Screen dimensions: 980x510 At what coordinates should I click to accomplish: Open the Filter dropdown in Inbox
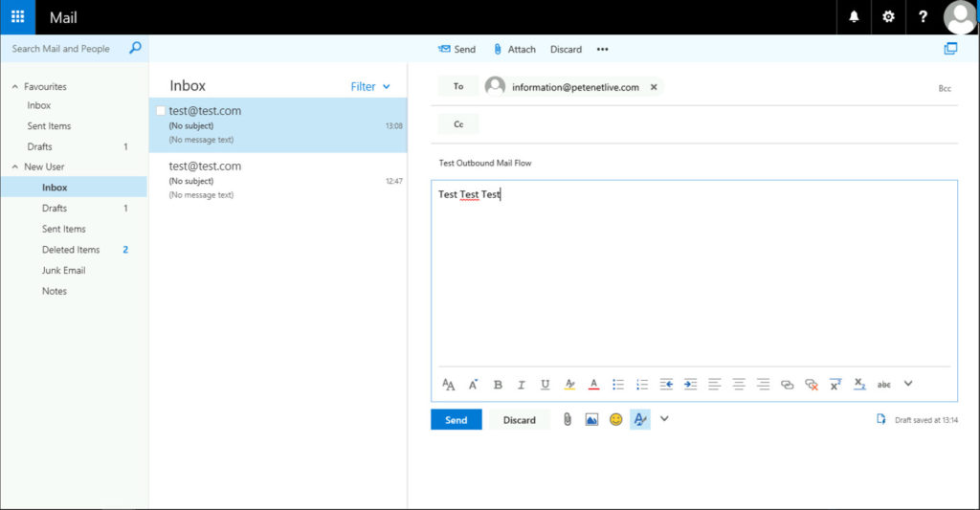pyautogui.click(x=370, y=86)
